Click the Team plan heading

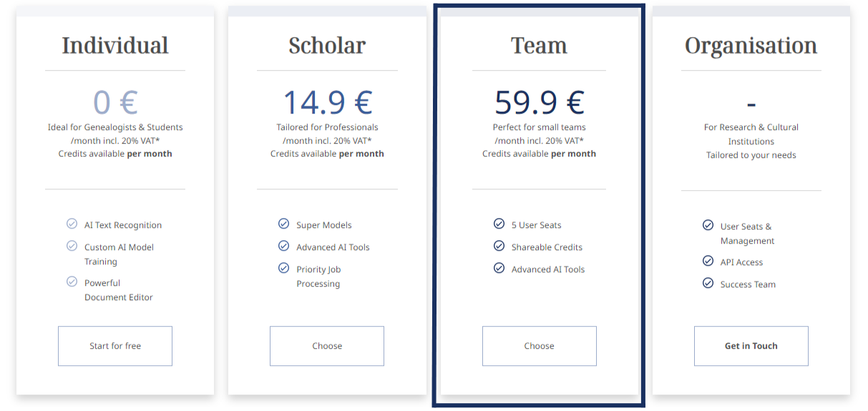(539, 46)
